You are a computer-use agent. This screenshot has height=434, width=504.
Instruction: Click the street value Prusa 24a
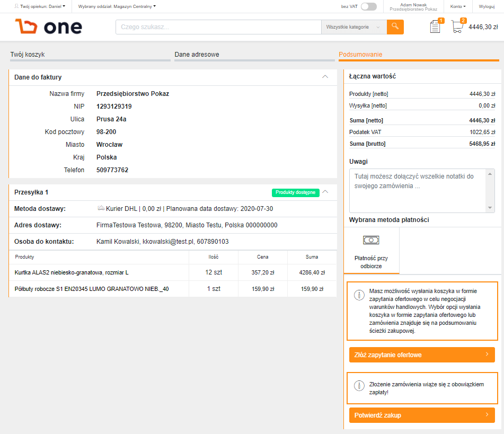click(111, 119)
